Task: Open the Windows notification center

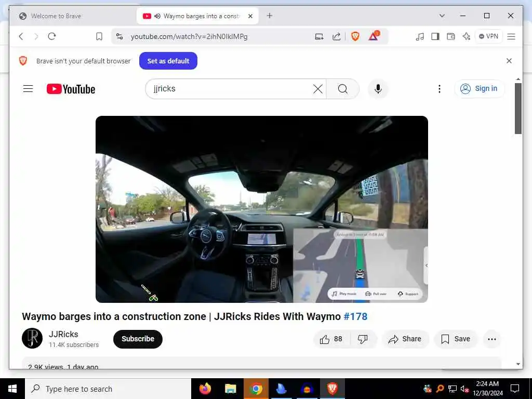Action: click(515, 389)
